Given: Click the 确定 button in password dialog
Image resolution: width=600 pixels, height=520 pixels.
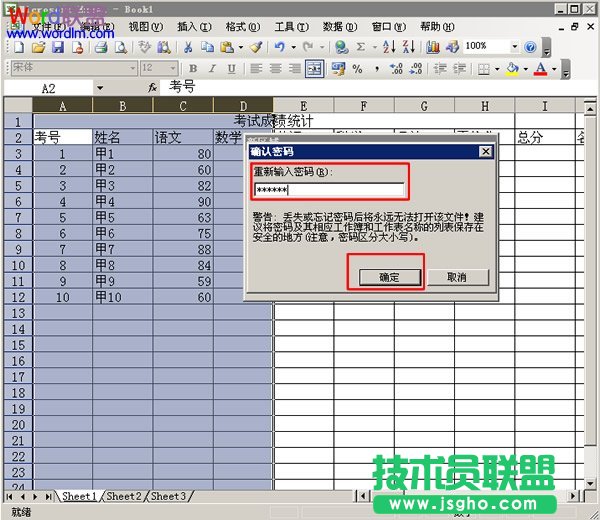Looking at the screenshot, I should pos(387,276).
